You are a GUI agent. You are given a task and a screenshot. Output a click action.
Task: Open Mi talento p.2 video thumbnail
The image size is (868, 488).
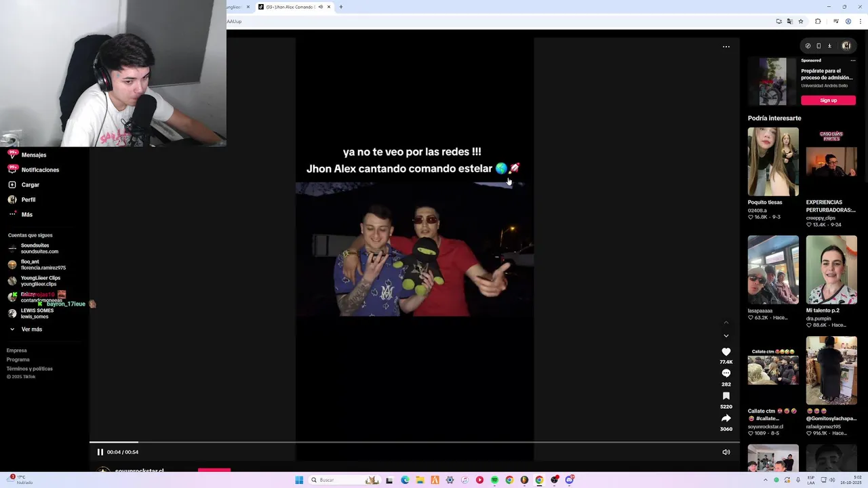pos(831,270)
